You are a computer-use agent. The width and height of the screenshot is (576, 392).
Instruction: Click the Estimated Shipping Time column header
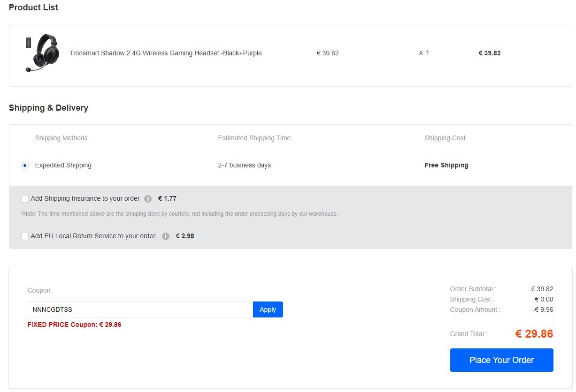254,138
